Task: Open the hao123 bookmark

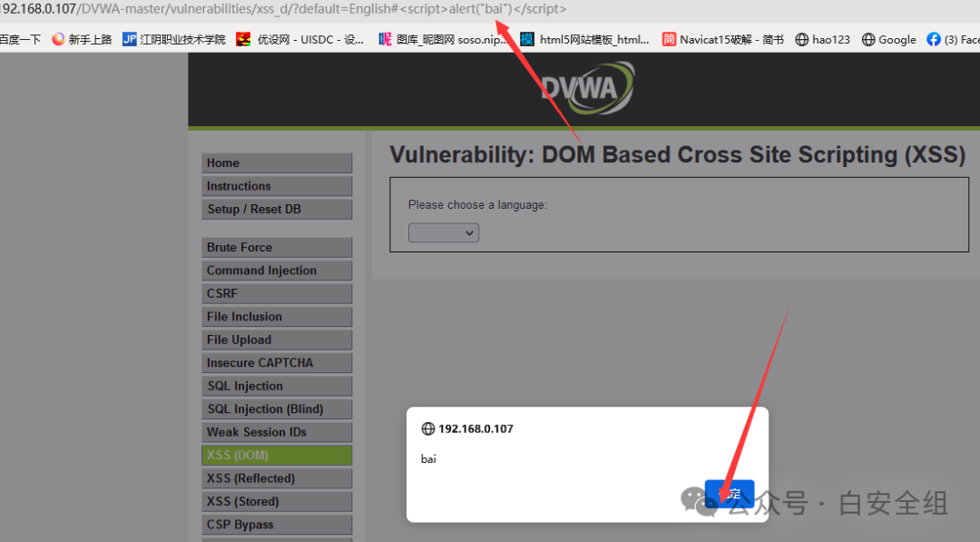Action: click(822, 39)
